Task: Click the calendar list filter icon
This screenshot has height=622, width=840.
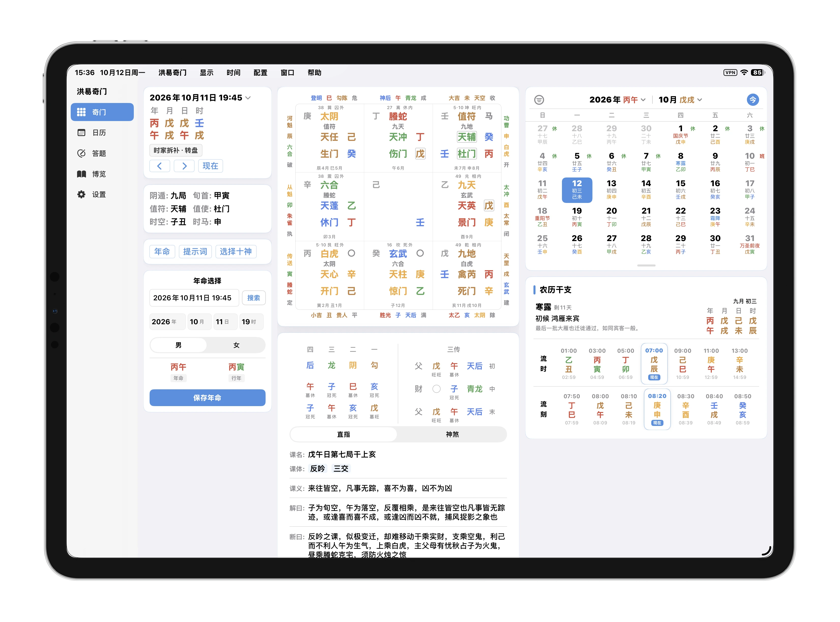Action: click(539, 100)
